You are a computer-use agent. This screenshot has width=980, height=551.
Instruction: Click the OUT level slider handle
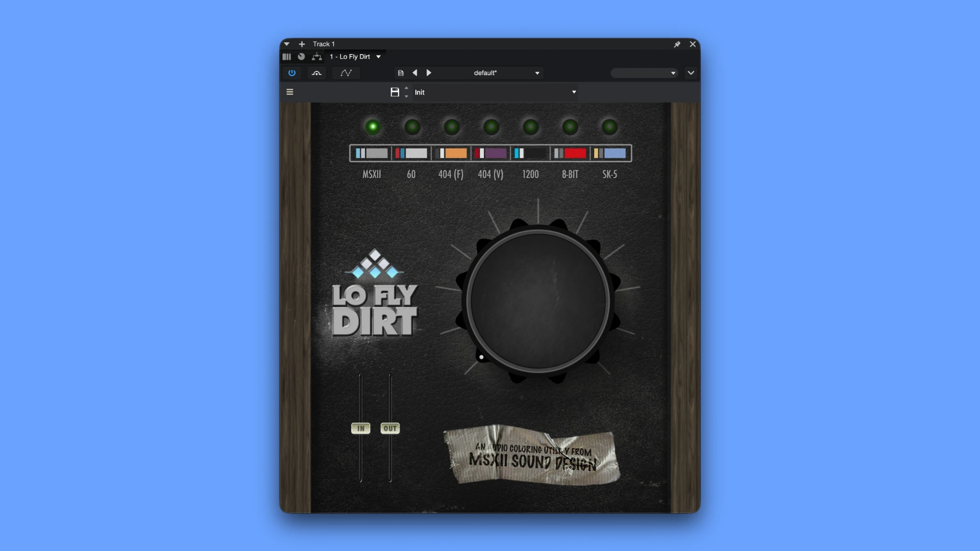point(390,429)
